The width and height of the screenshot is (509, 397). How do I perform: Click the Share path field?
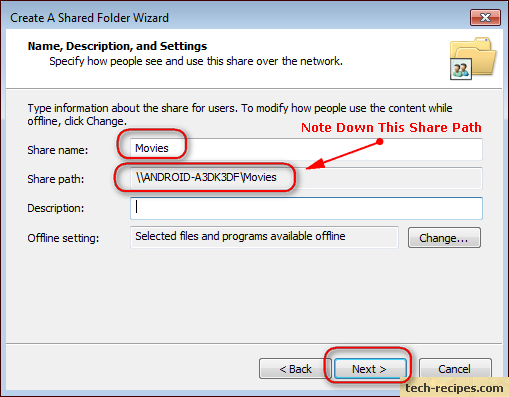(306, 178)
